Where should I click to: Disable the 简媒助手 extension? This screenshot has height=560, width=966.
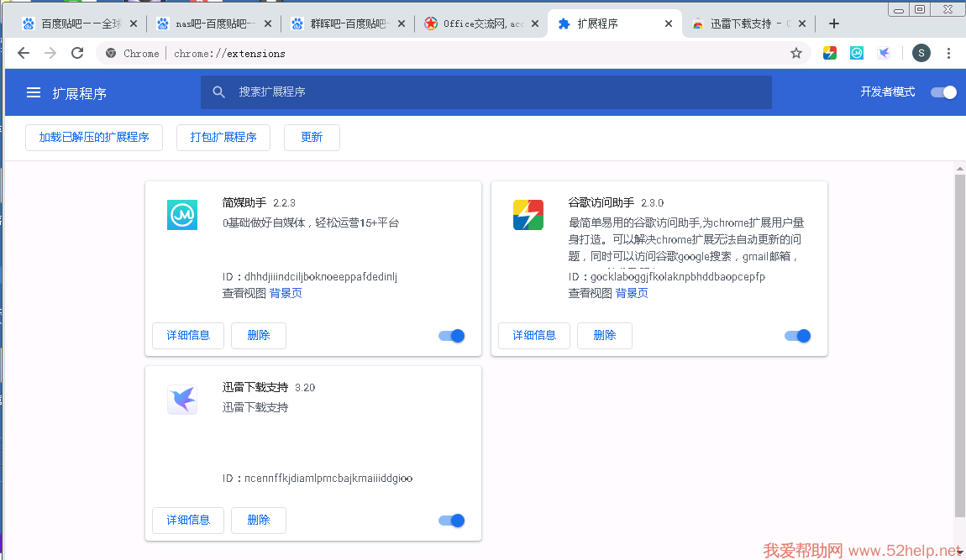pyautogui.click(x=452, y=336)
